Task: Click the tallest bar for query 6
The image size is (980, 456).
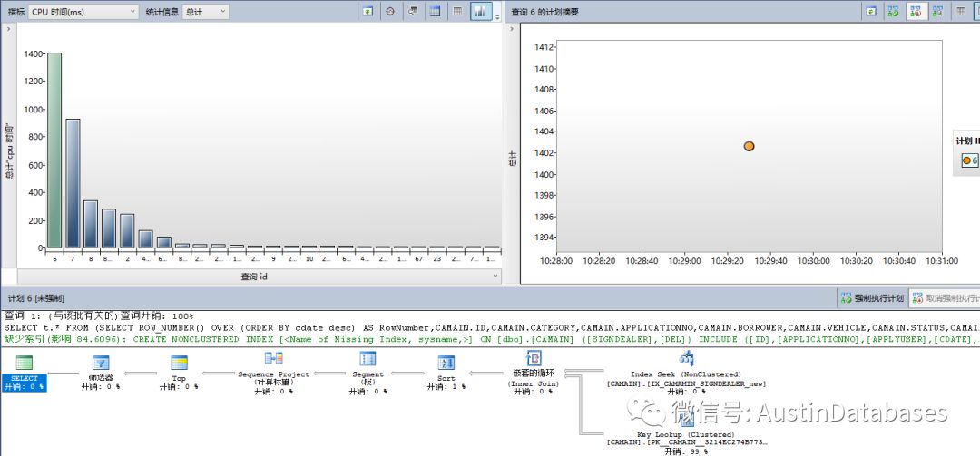Action: coord(54,150)
